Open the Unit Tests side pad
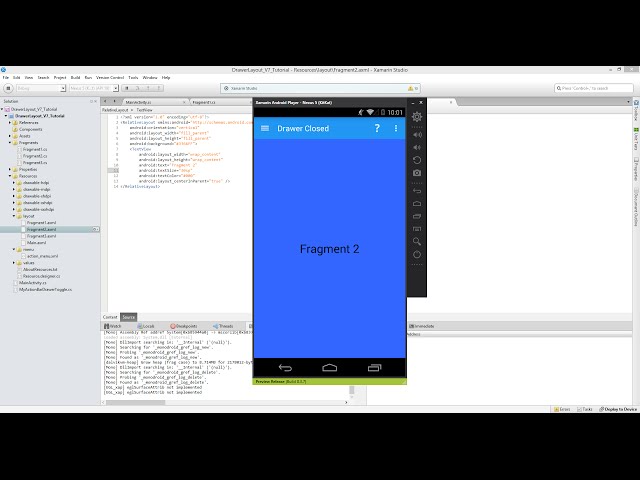The width and height of the screenshot is (640, 480). click(x=636, y=138)
